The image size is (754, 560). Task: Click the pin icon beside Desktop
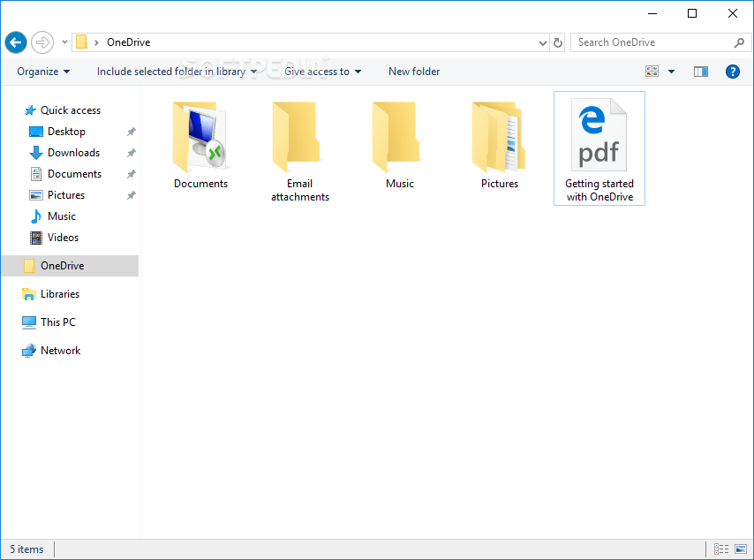[132, 132]
